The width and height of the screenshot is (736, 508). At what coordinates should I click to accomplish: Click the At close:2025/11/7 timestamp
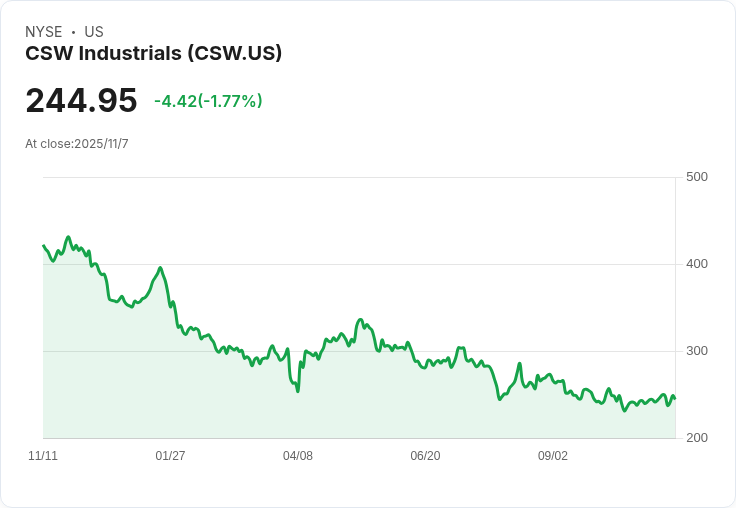click(x=77, y=144)
